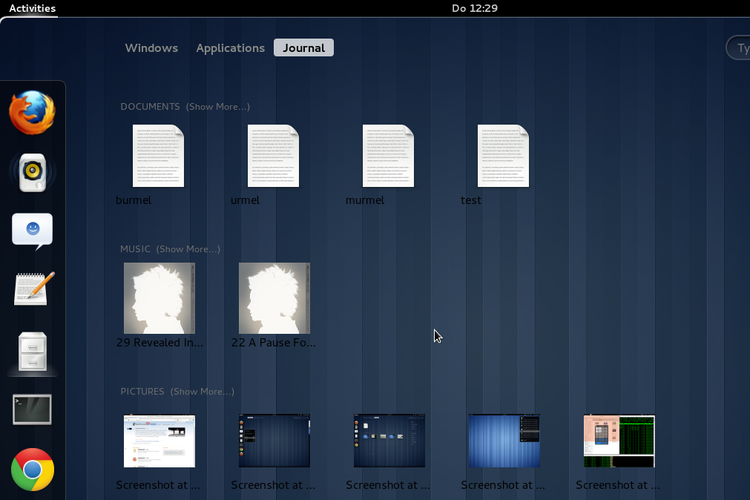Open the 22 A Pause Fo music item

tap(274, 298)
